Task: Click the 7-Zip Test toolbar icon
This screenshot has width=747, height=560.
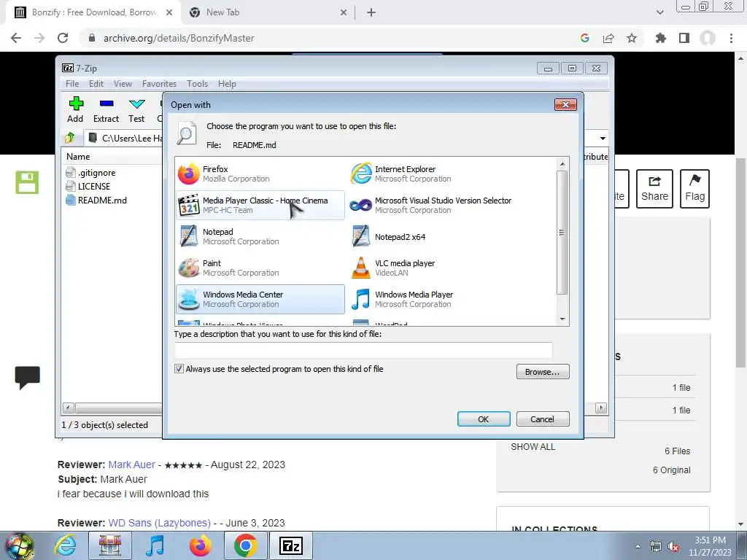Action: pyautogui.click(x=136, y=109)
